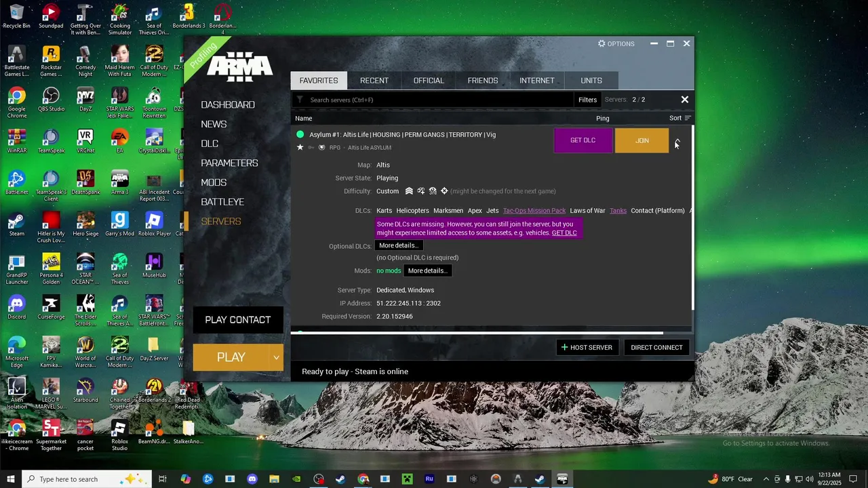Click the crosshair difficulty icon

point(444,191)
